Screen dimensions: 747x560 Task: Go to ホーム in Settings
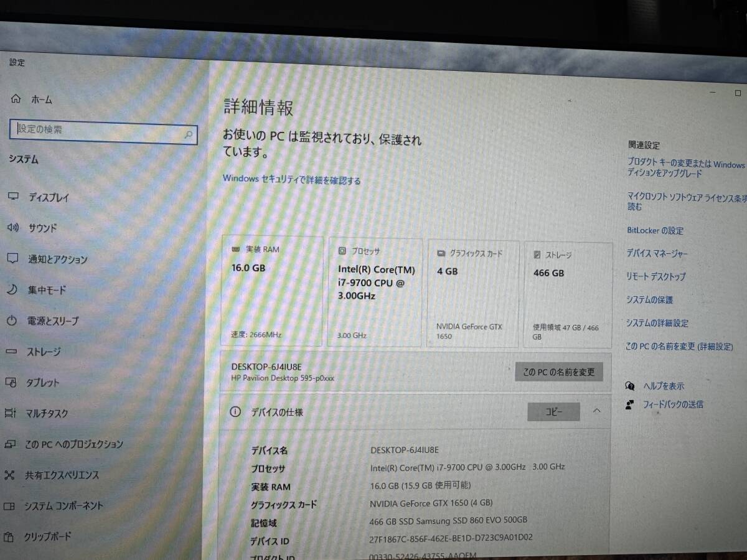point(42,100)
